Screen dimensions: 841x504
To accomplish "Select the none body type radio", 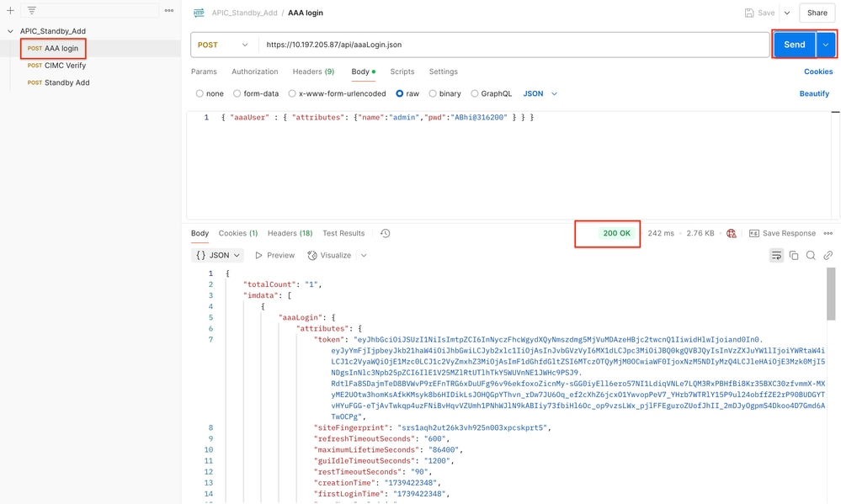I will click(200, 94).
